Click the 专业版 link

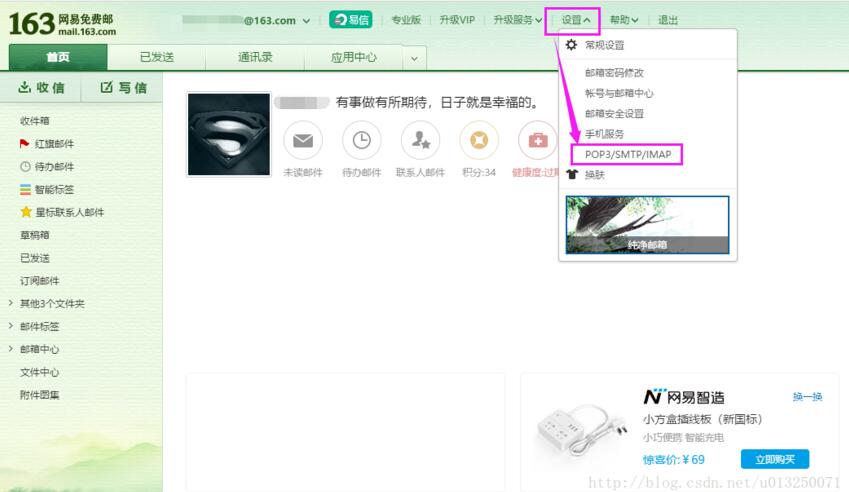406,20
